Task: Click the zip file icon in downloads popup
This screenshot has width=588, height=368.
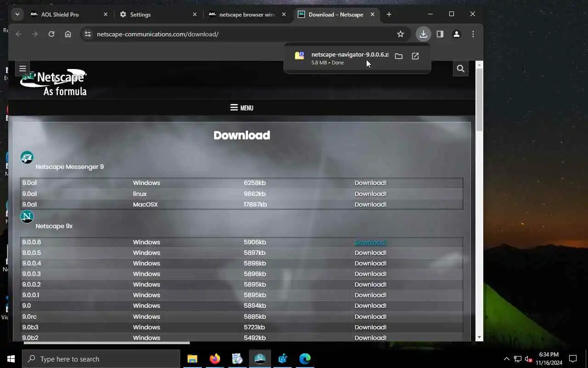Action: (300, 56)
